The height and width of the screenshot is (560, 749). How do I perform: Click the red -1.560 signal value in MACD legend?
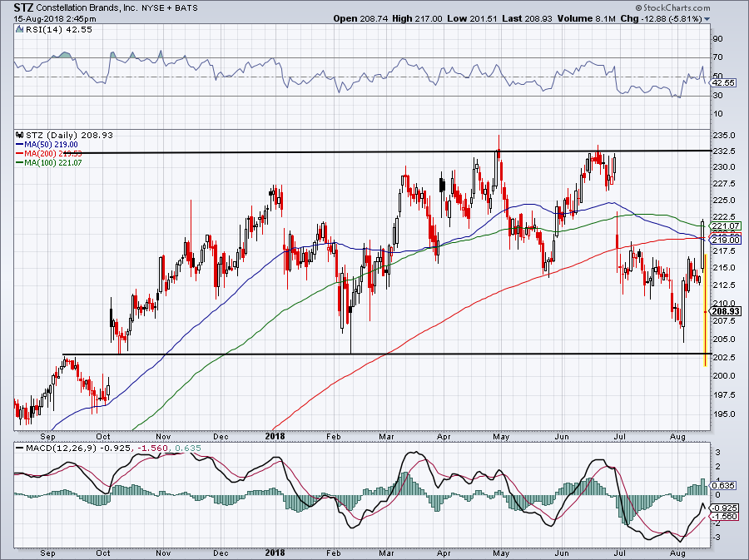point(153,448)
